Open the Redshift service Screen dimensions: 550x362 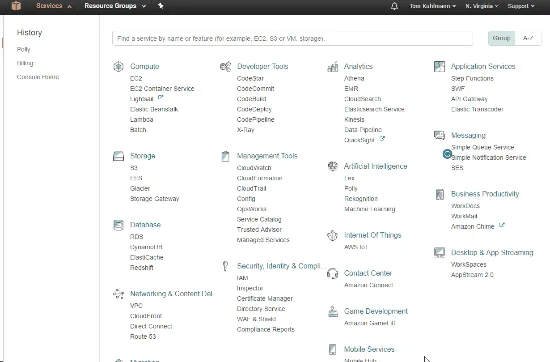141,268
